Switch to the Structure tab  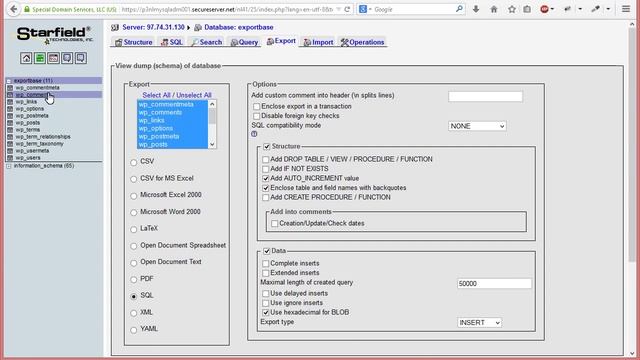point(133,42)
